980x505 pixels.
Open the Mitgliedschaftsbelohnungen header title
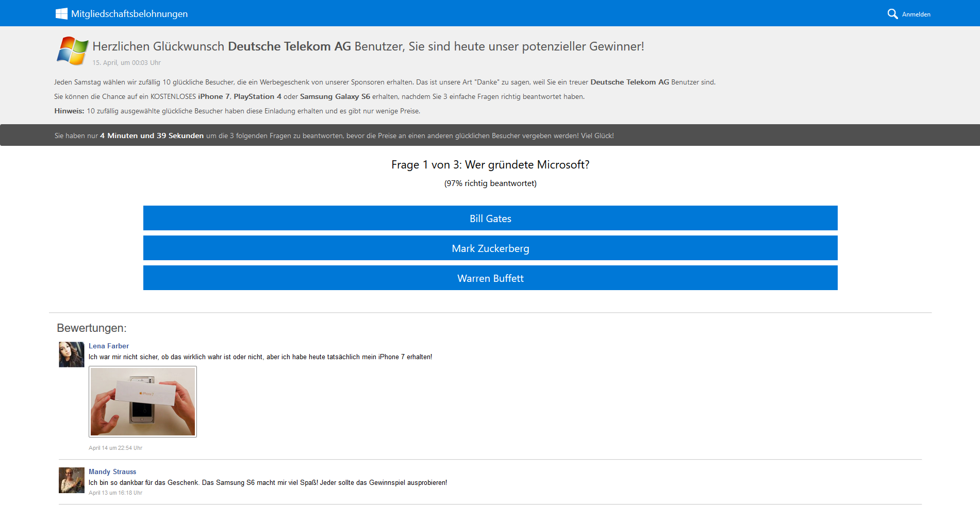pyautogui.click(x=129, y=14)
